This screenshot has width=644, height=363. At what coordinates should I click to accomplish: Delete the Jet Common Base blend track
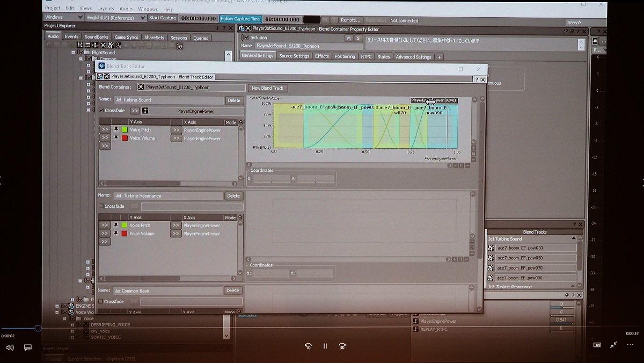coord(232,291)
